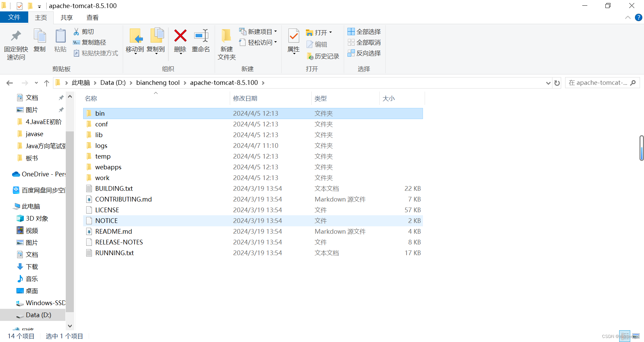Screen dimensions: 644x342
Task: Open the 3D Objects sidebar folder
Action: point(32,218)
